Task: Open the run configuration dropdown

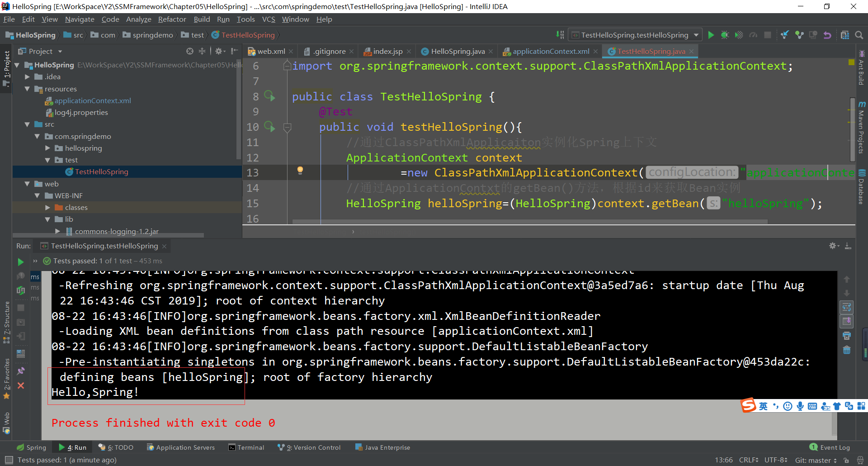Action: click(635, 35)
